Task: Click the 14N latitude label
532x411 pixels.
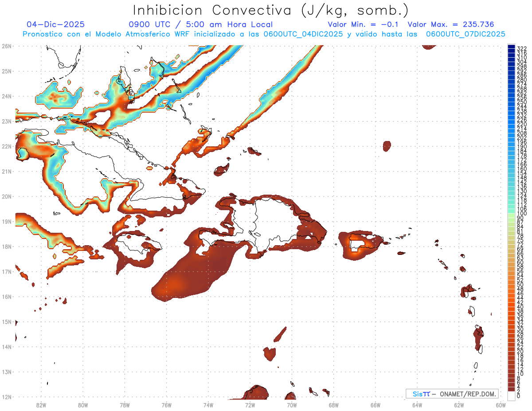Action: [6, 347]
